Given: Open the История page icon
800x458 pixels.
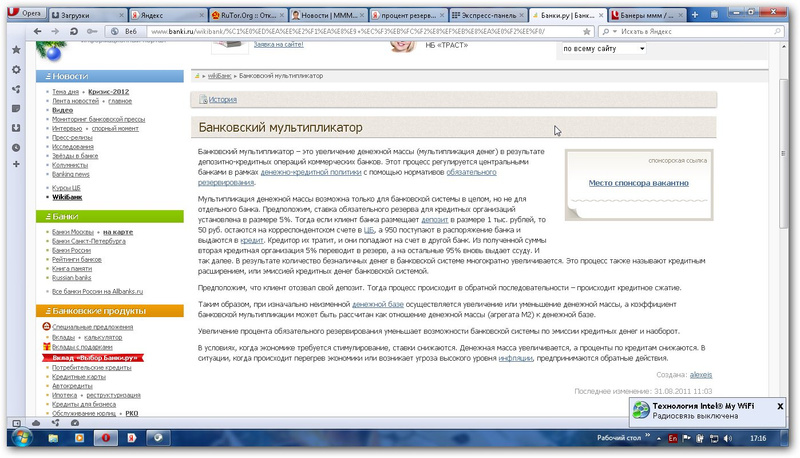Looking at the screenshot, I should click(203, 99).
